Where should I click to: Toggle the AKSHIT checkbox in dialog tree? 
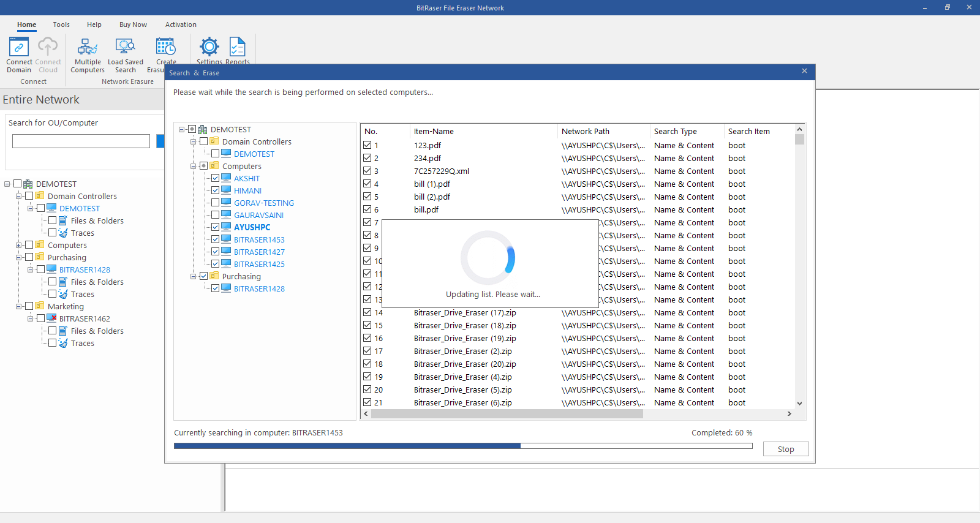coord(216,178)
